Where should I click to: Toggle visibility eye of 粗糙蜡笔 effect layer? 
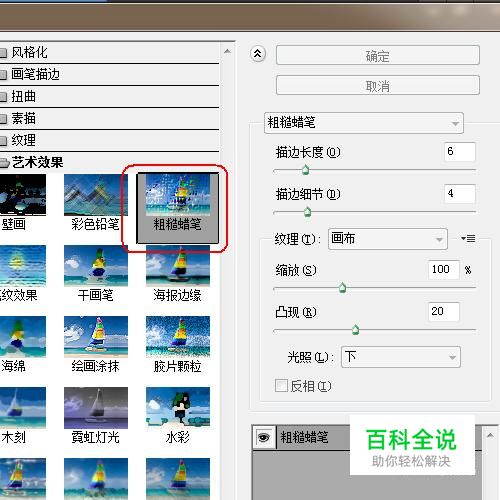point(264,437)
